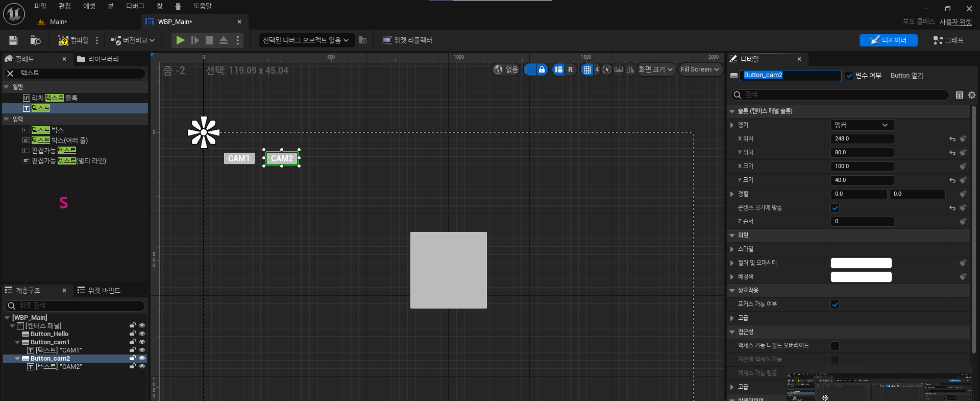Toggle visibility eye for Button_Hello
This screenshot has height=401, width=980.
(142, 334)
